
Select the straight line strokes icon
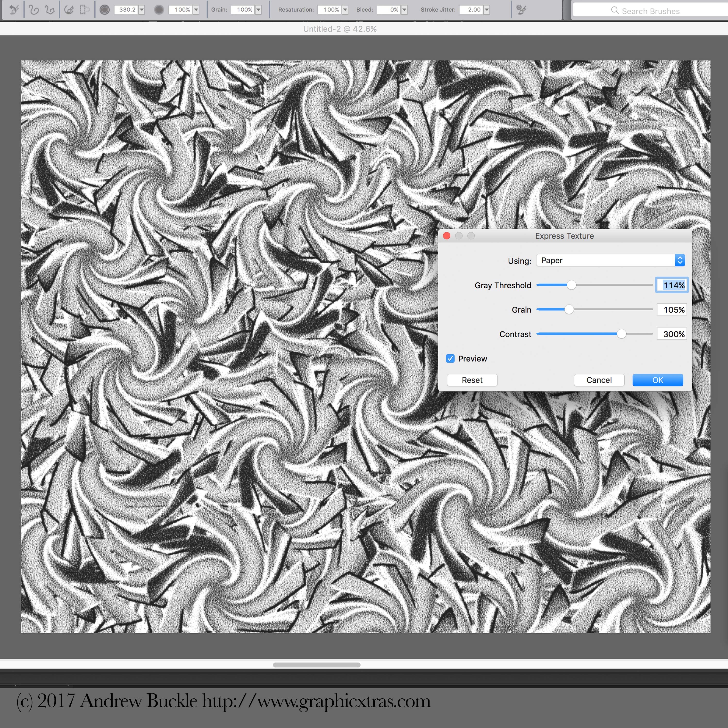click(x=49, y=9)
